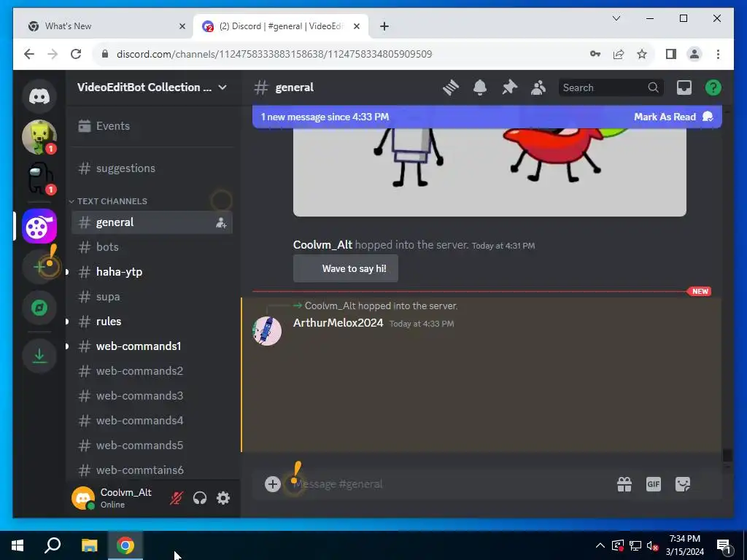Image resolution: width=747 pixels, height=560 pixels.
Task: Select the VideoEditBot film reel server icon
Action: click(x=39, y=226)
